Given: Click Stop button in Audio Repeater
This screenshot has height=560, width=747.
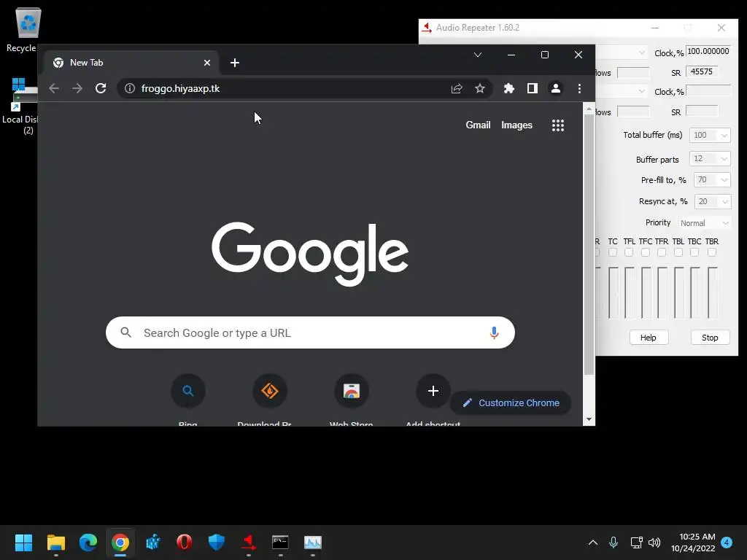Looking at the screenshot, I should (710, 338).
